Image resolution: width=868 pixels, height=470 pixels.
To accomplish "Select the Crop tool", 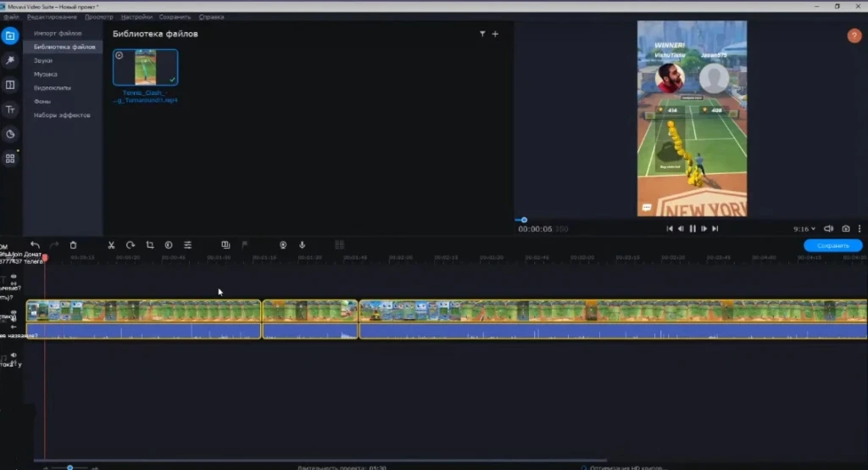I will (x=149, y=245).
